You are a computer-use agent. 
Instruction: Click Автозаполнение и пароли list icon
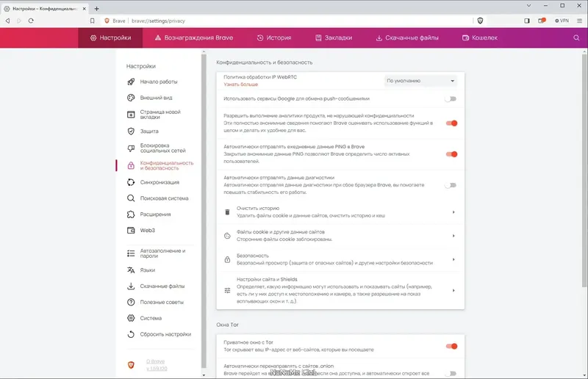pyautogui.click(x=131, y=253)
